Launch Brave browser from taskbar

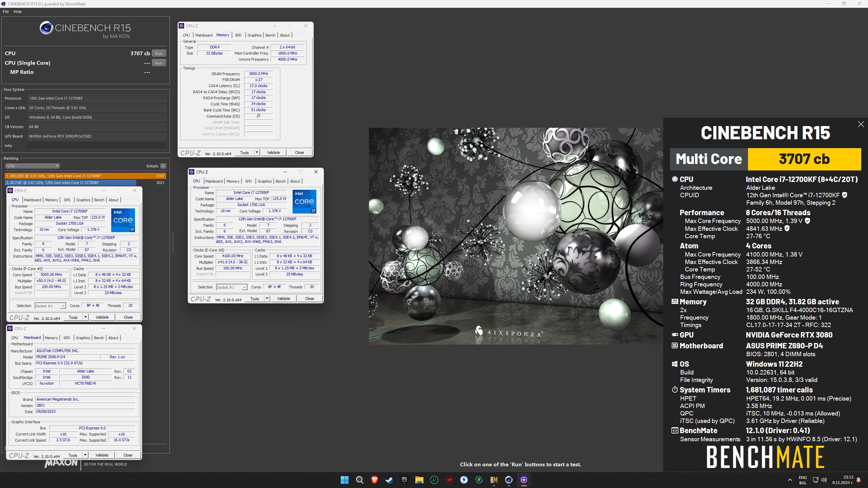[x=374, y=480]
